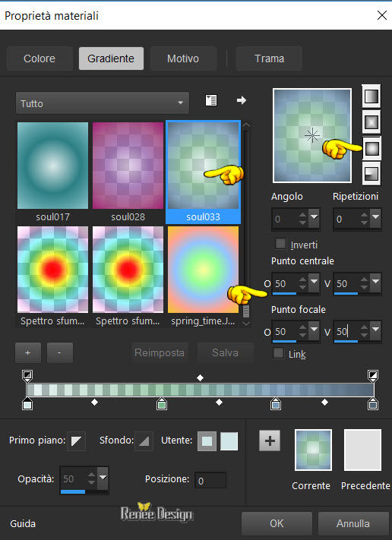
Task: Select the radial gradient style icon
Action: pos(371,174)
